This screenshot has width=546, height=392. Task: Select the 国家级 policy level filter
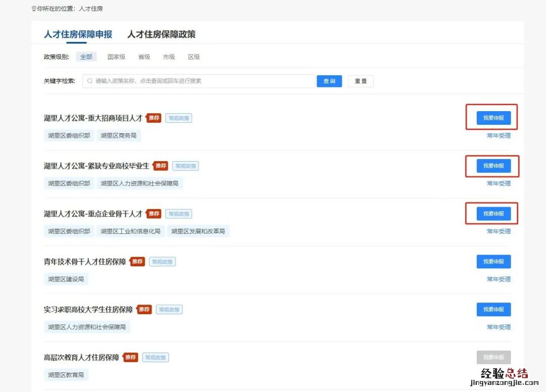point(116,57)
